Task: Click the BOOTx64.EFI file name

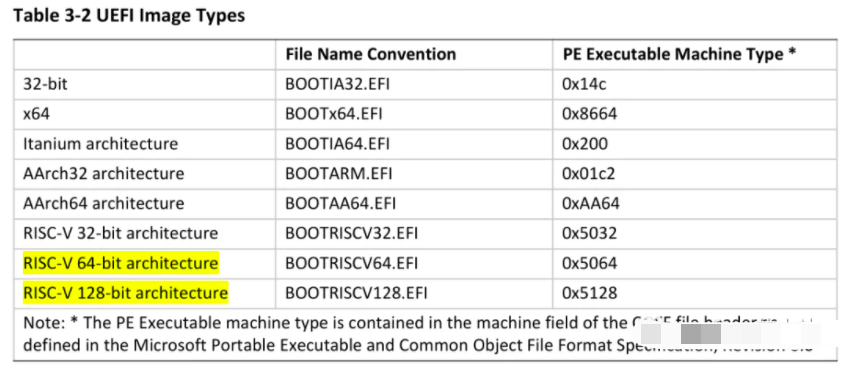Action: (333, 114)
